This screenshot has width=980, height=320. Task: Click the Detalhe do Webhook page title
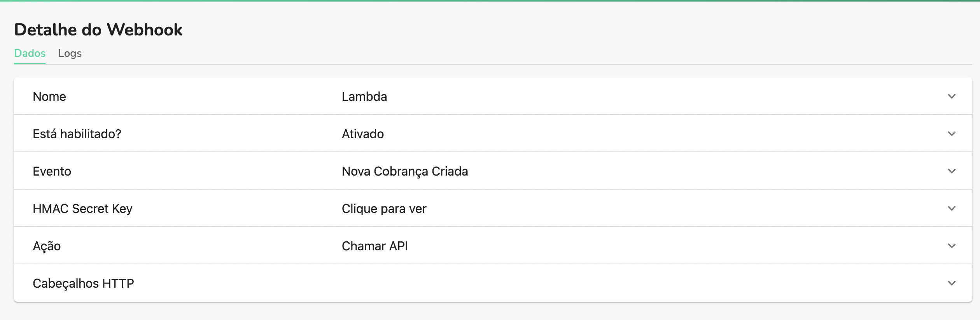pyautogui.click(x=98, y=28)
